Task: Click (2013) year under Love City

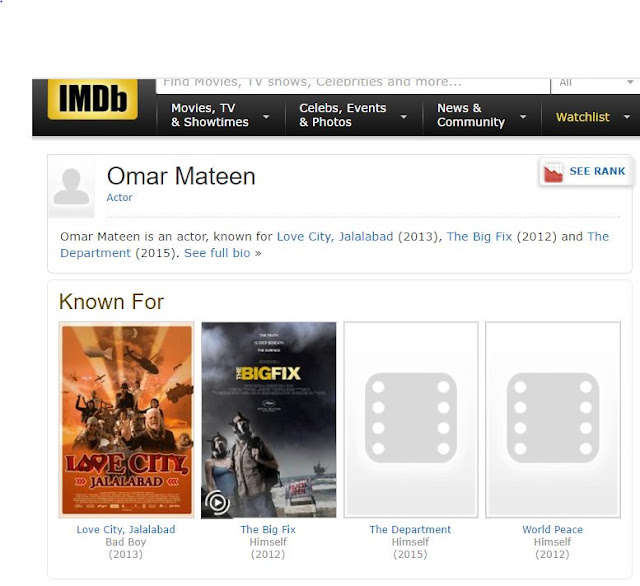Action: [x=126, y=554]
